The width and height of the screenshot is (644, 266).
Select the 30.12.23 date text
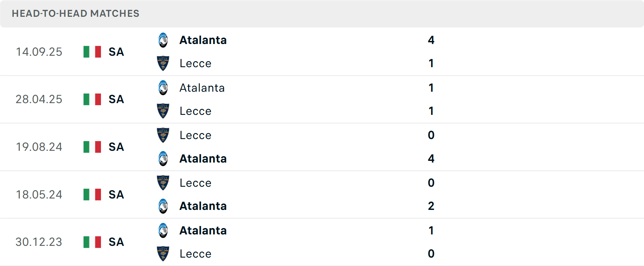39,242
